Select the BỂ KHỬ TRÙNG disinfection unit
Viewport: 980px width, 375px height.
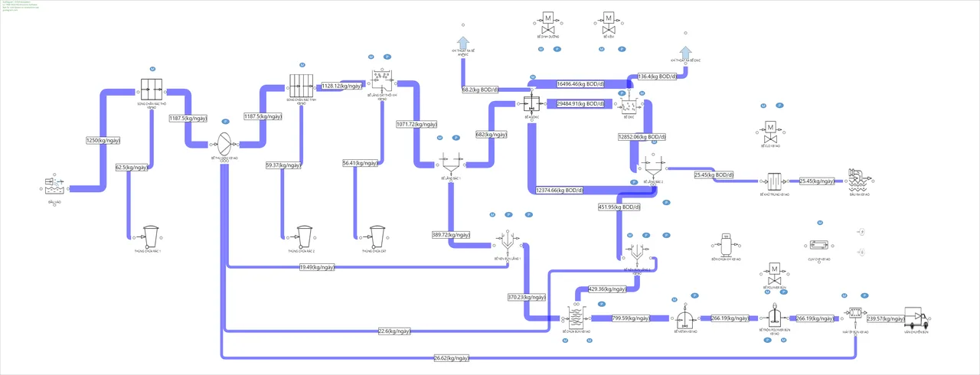[773, 182]
